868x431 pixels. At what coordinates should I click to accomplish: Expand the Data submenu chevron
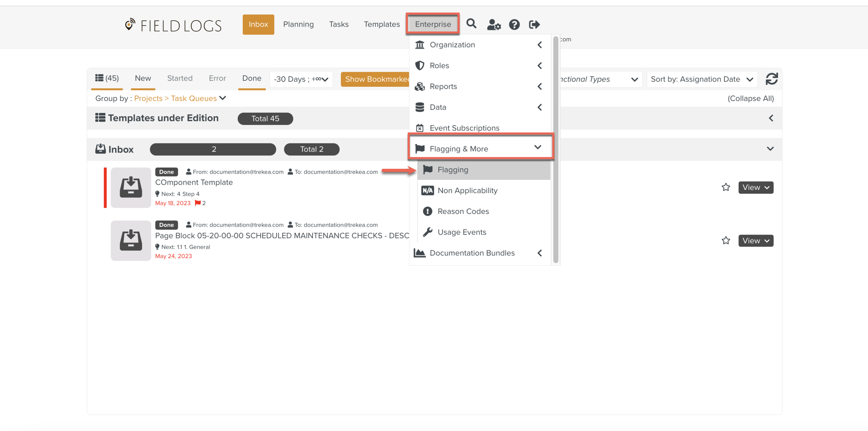(540, 107)
